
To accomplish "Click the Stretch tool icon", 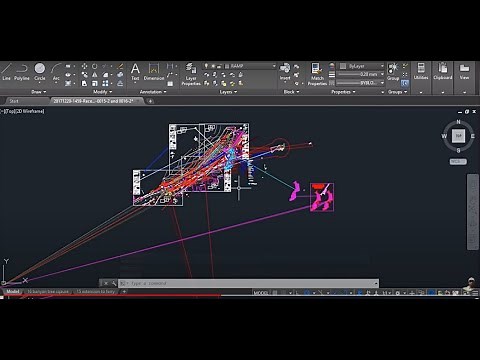I will (84, 83).
